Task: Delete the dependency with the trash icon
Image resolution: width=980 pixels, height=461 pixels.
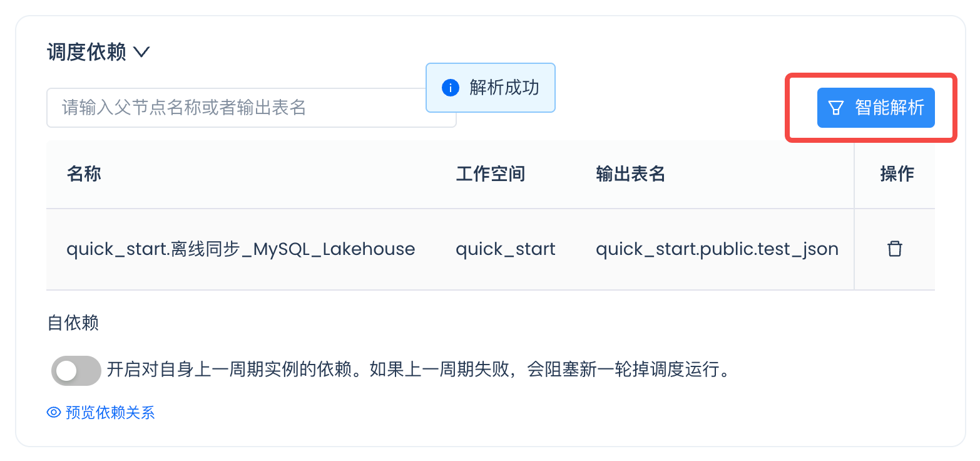Action: (x=895, y=249)
